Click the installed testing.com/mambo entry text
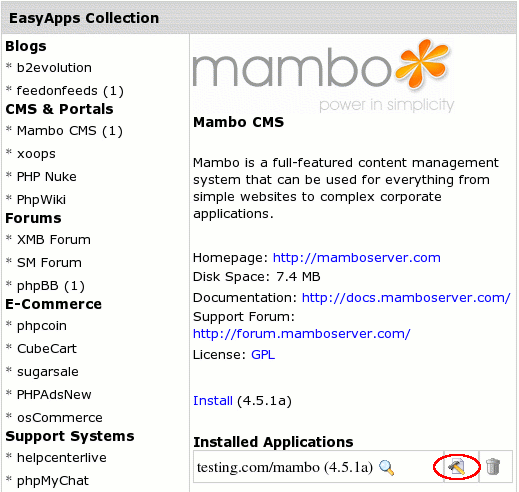 click(285, 467)
